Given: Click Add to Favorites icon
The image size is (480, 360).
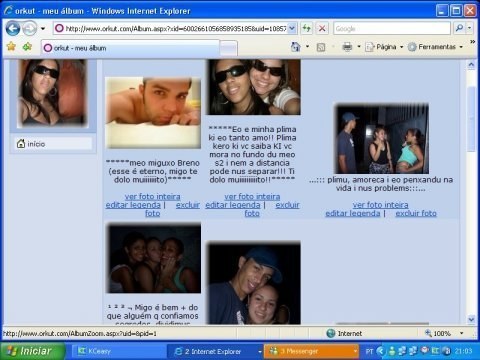Looking at the screenshot, I should pyautogui.click(x=27, y=46).
